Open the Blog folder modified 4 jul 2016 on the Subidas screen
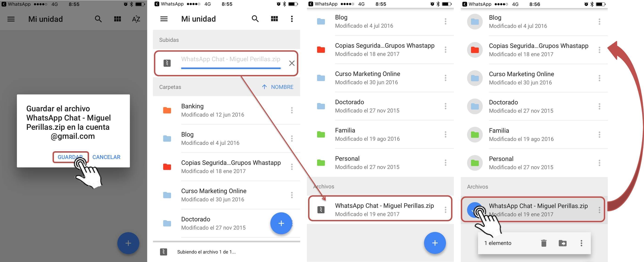Viewport: 644px width, 262px height. 226,138
